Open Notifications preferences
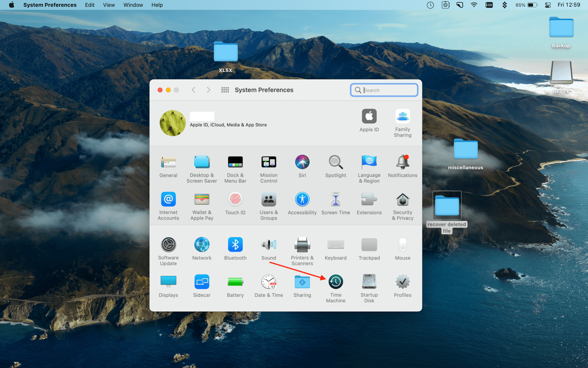 (x=403, y=166)
